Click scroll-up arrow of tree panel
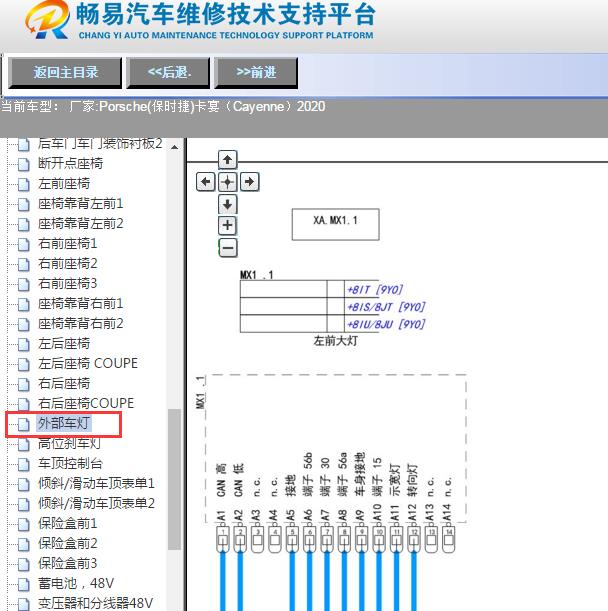Viewport: 608px width, 611px height. tap(175, 147)
